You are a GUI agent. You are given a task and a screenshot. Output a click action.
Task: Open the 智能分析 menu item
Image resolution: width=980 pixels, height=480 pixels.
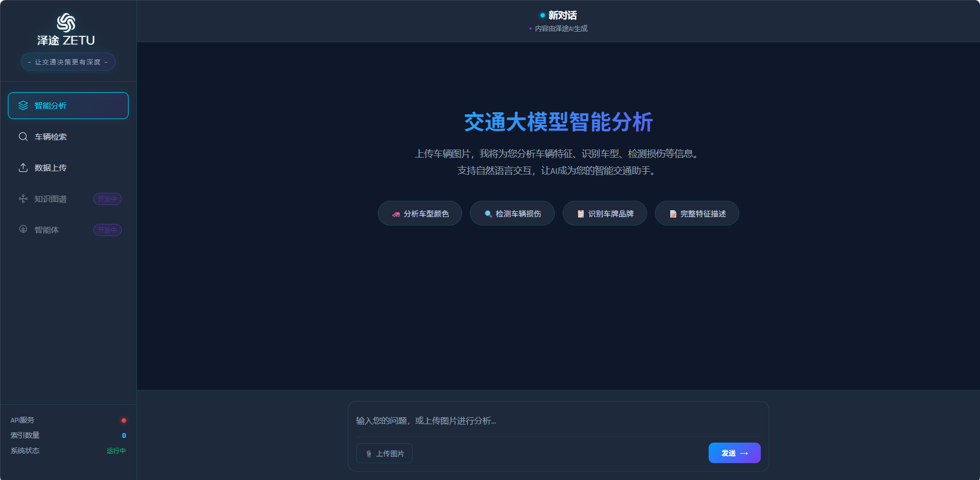click(68, 105)
